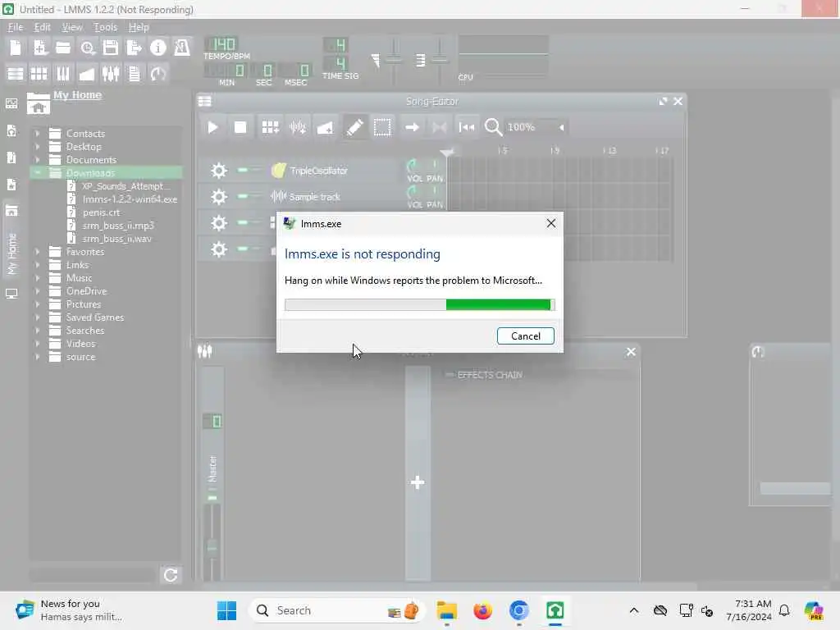Select the srm_buss_ii.wav file
The height and width of the screenshot is (630, 840).
coord(116,239)
